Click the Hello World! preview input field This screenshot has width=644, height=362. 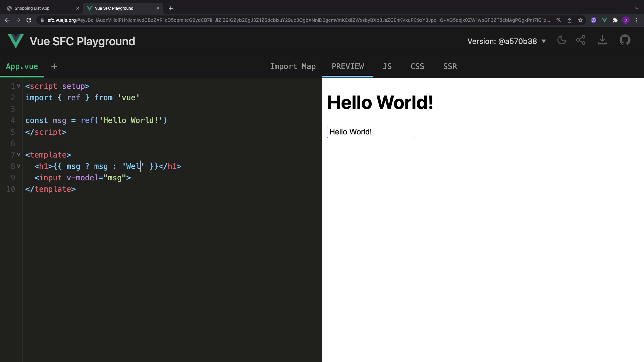pyautogui.click(x=371, y=132)
